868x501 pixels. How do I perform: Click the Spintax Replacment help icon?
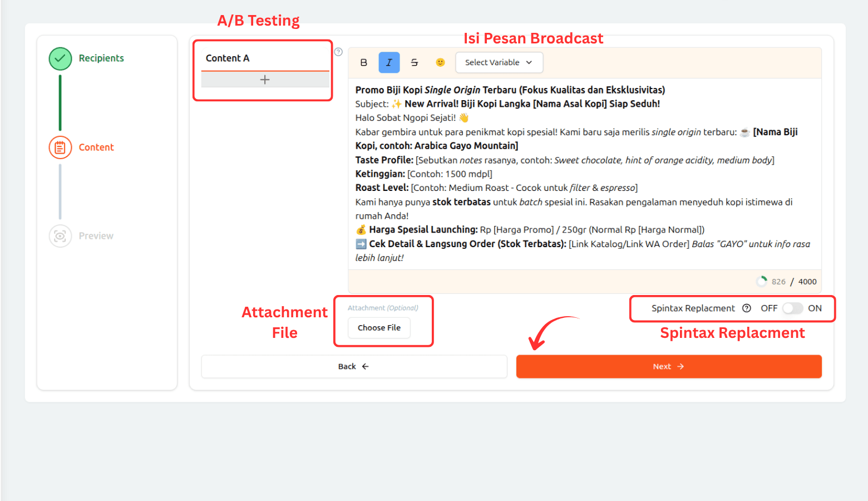coord(747,308)
